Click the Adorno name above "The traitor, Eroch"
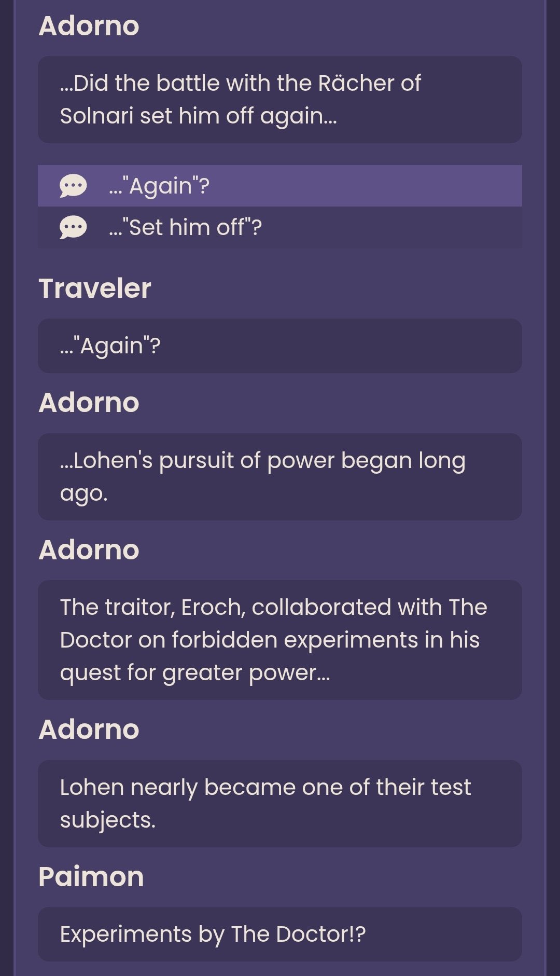This screenshot has height=976, width=560. pyautogui.click(x=89, y=550)
